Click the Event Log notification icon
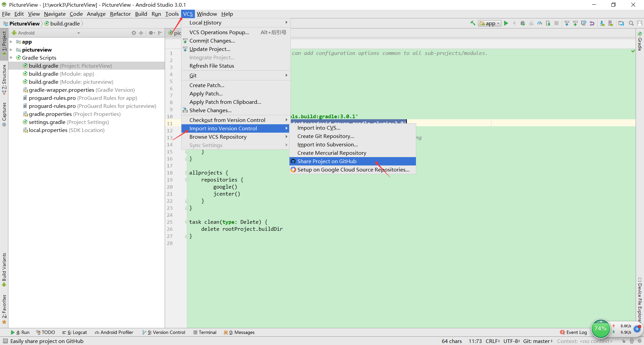Viewport: 644px width, 345px height. 562,332
